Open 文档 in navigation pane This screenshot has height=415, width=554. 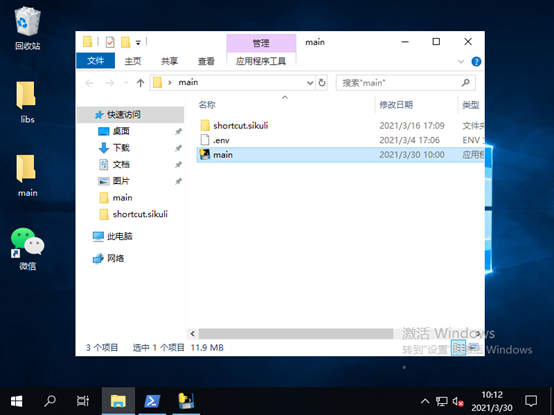(121, 164)
